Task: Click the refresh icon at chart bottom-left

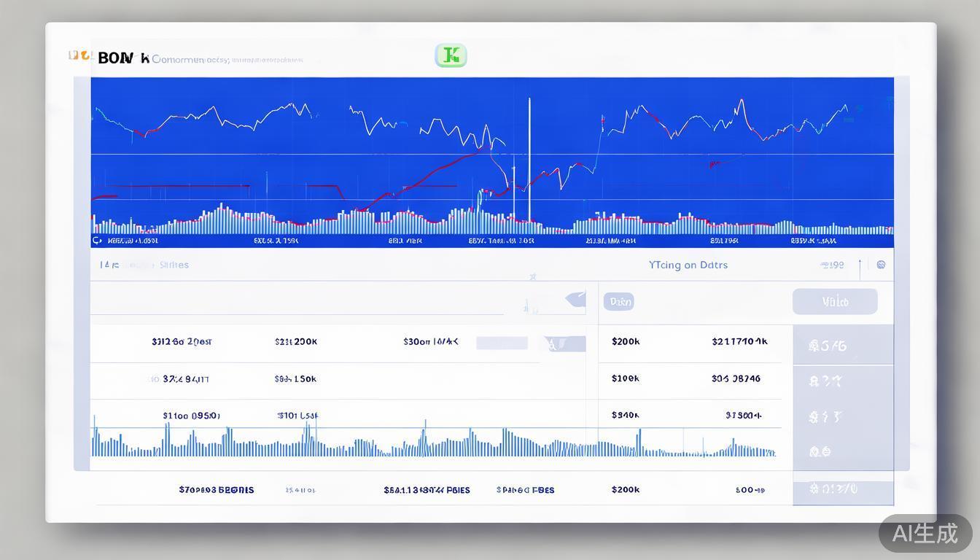Action: pos(97,240)
